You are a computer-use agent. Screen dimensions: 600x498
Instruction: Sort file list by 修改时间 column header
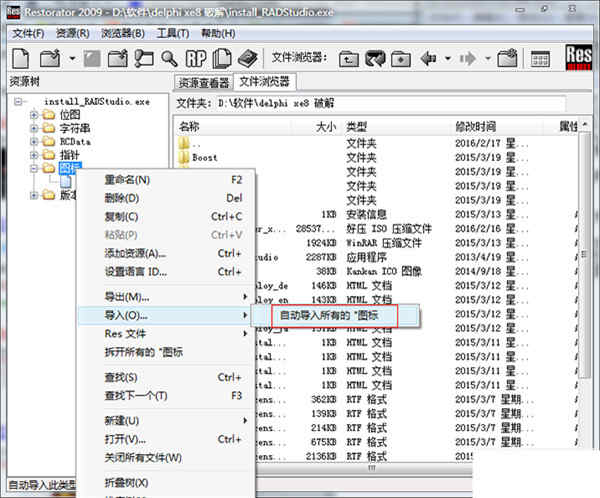pos(497,126)
